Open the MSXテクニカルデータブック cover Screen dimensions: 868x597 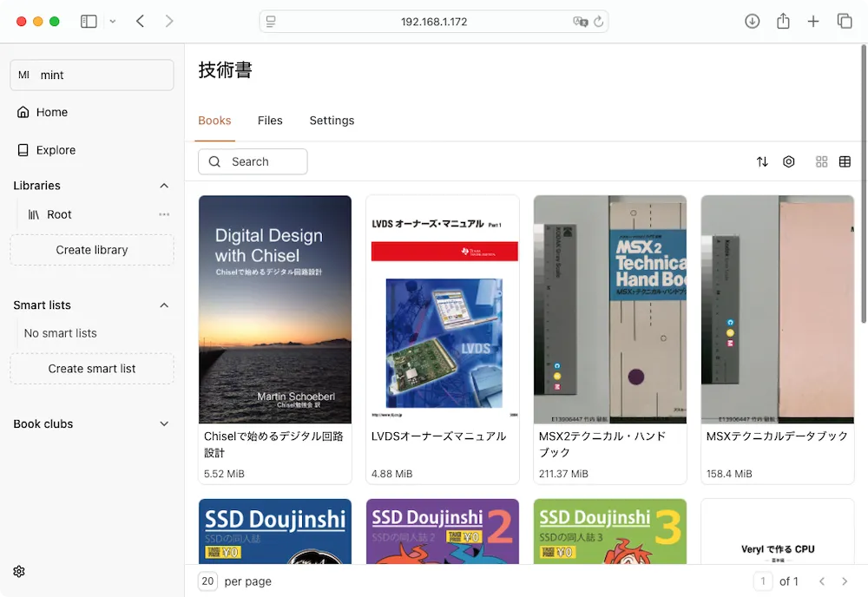[x=777, y=309]
